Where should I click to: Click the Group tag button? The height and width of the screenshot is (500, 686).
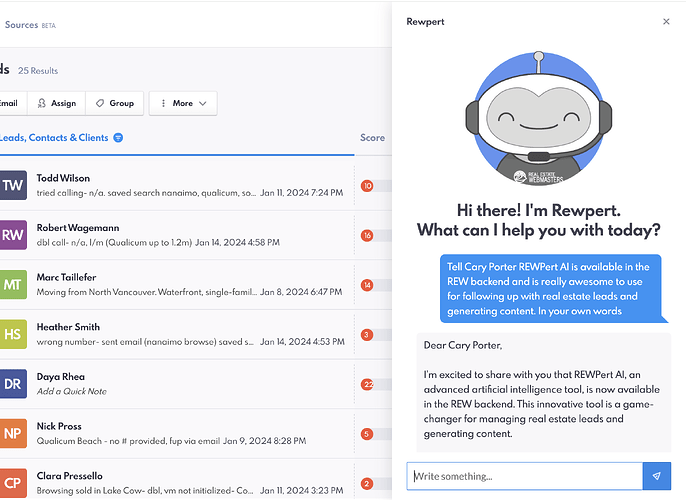pos(115,103)
